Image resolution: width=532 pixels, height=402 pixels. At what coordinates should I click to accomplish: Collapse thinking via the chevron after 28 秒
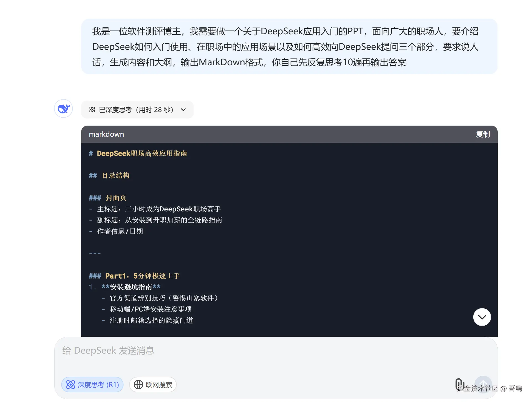pos(183,110)
